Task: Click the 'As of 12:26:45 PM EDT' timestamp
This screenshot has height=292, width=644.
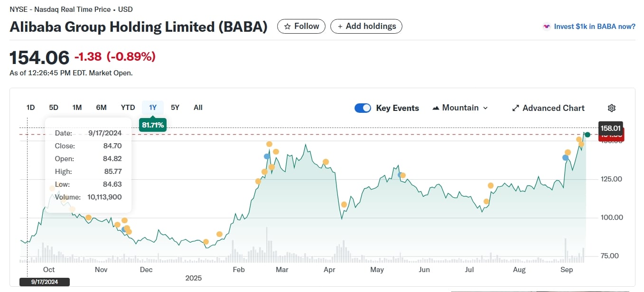Action: 48,73
